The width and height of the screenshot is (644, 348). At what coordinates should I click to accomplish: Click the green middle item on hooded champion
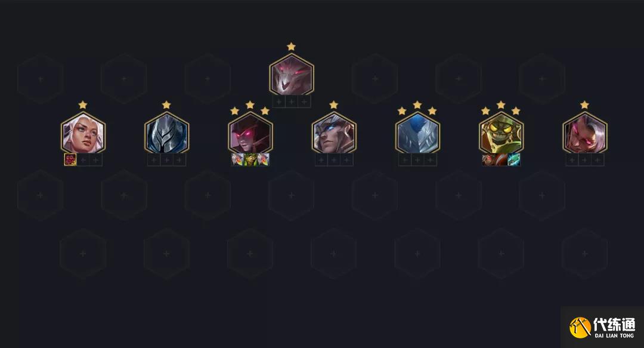(250, 159)
